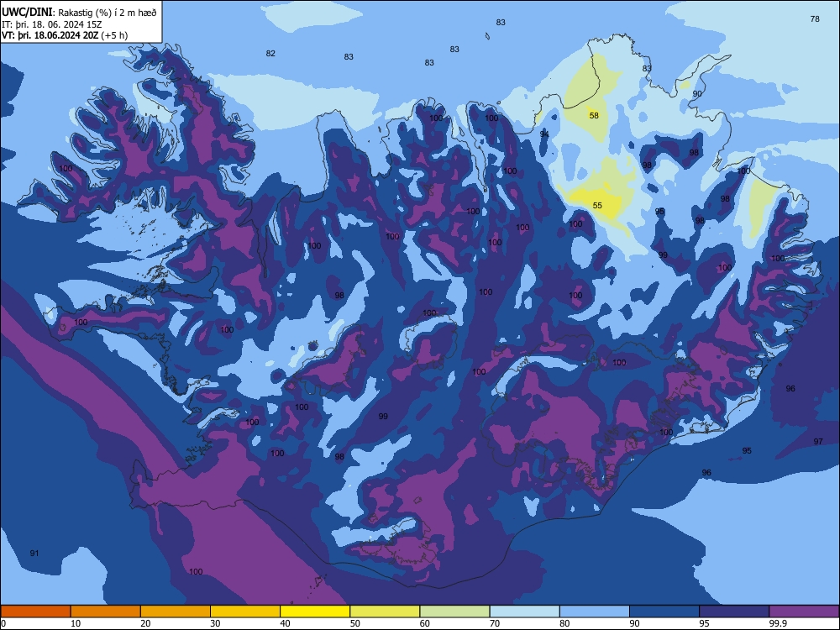Screen dimensions: 840x630
Task: Click the 99.9 legend scale label
Action: pyautogui.click(x=777, y=623)
